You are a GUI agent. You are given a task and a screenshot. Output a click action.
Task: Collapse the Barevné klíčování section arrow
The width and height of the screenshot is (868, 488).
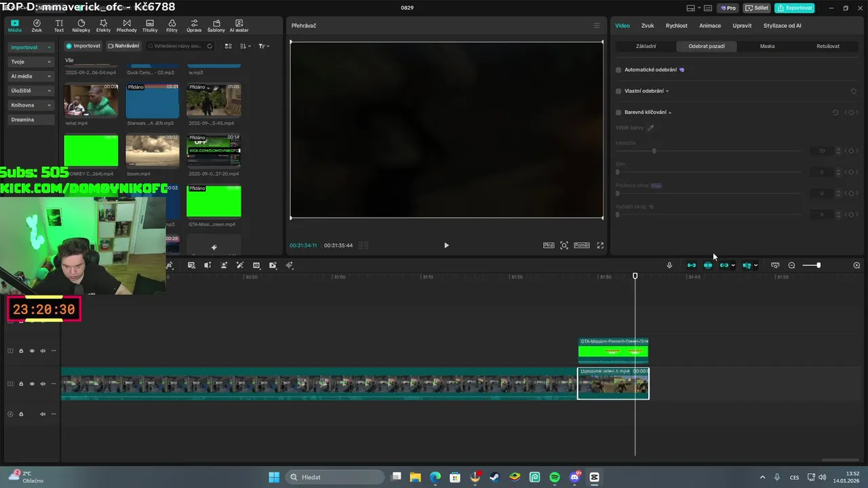[x=670, y=113]
